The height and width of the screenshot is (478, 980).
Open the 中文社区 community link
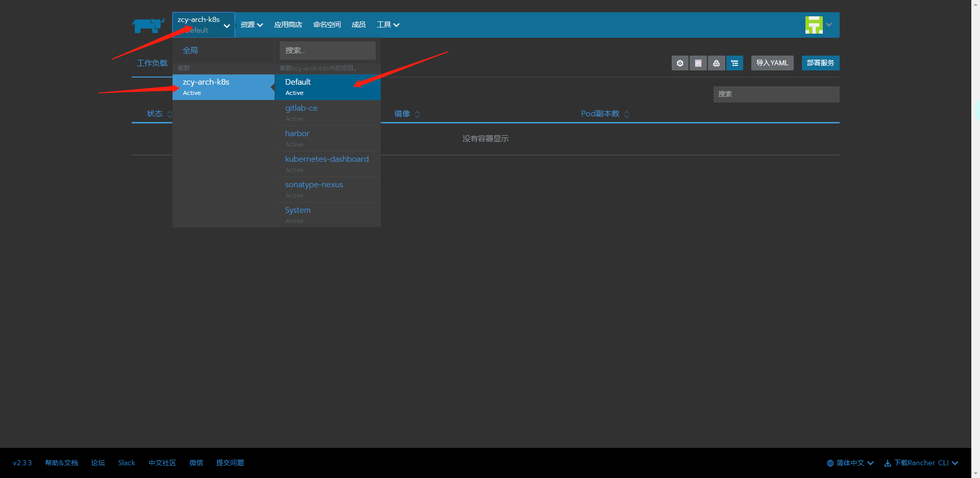pyautogui.click(x=162, y=463)
